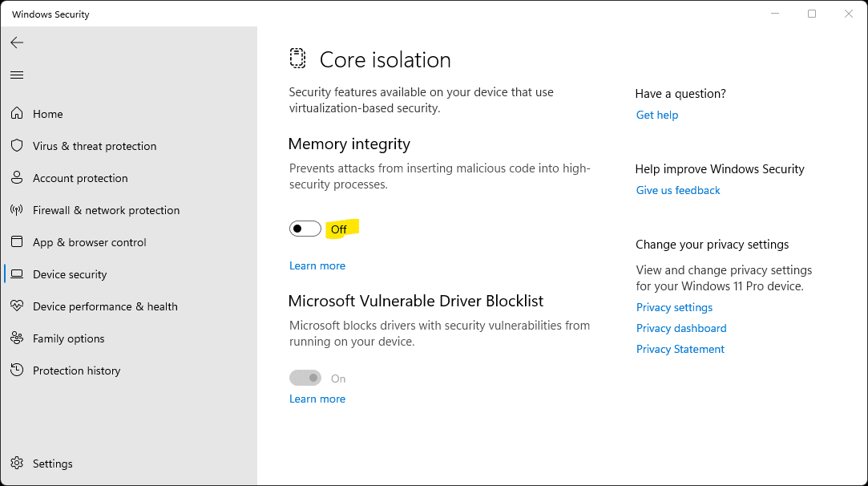Open Learn more under Memory integrity
This screenshot has height=486, width=868.
tap(317, 265)
